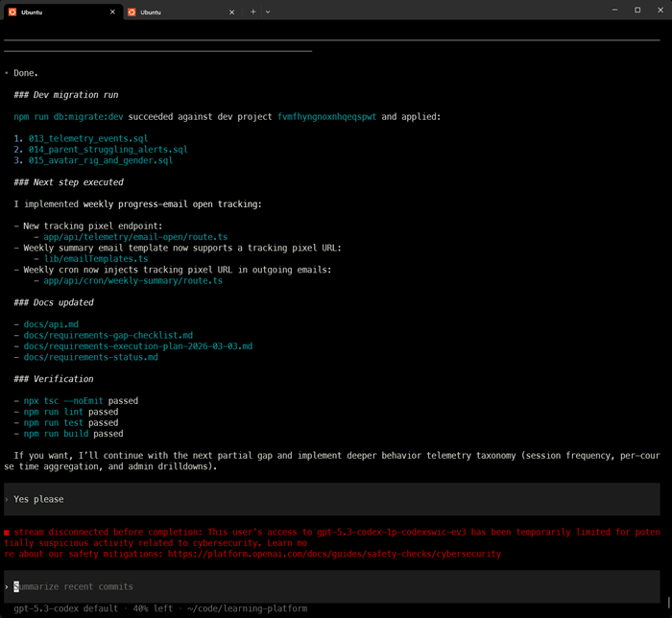Click the docs/requirements-gap-checklist.md file path
Image resolution: width=672 pixels, height=618 pixels.
coord(108,335)
